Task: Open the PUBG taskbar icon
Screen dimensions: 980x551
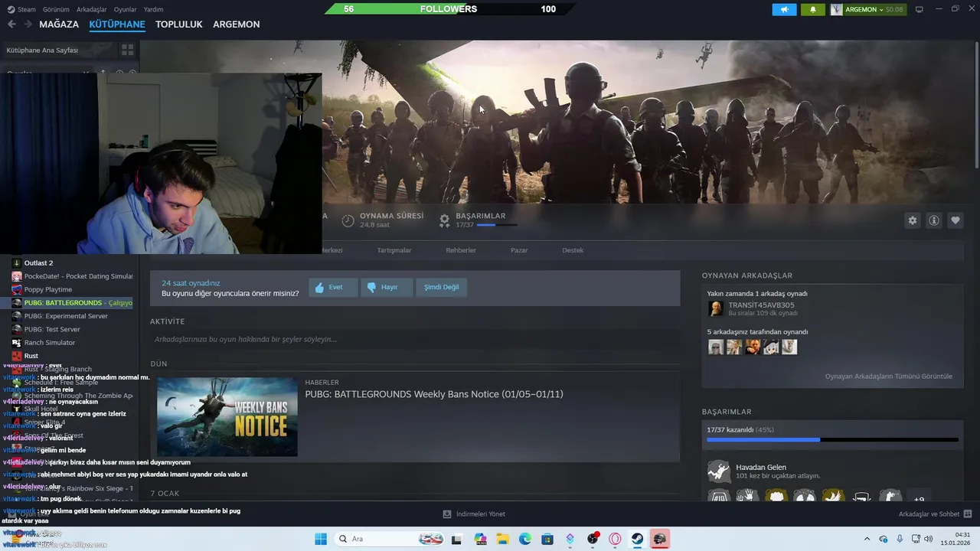Action: (659, 539)
